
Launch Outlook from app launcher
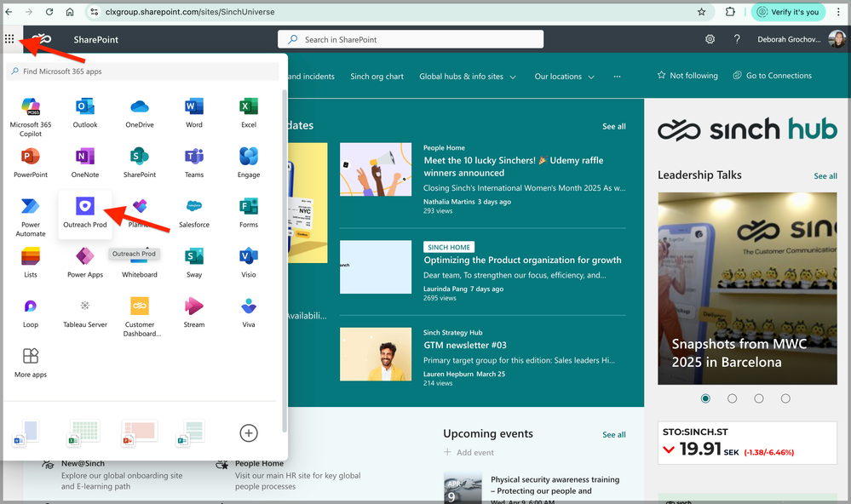pyautogui.click(x=85, y=113)
